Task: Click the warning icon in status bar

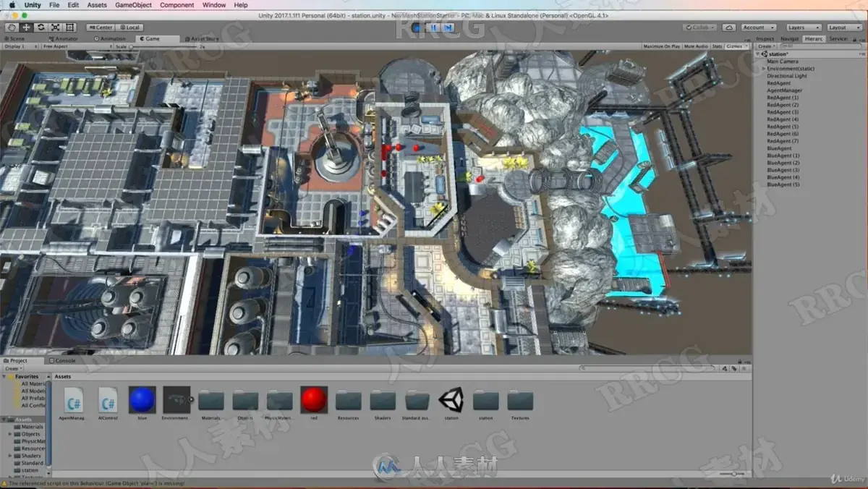Action: pos(4,483)
